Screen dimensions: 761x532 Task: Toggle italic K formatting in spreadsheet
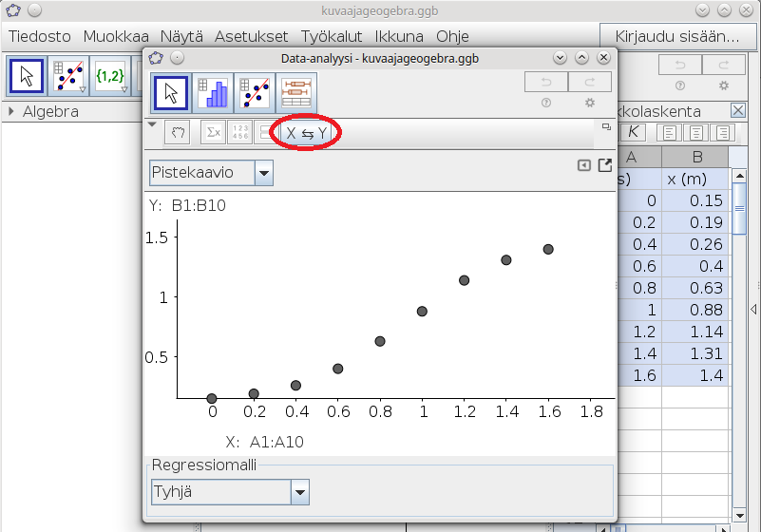pos(633,132)
